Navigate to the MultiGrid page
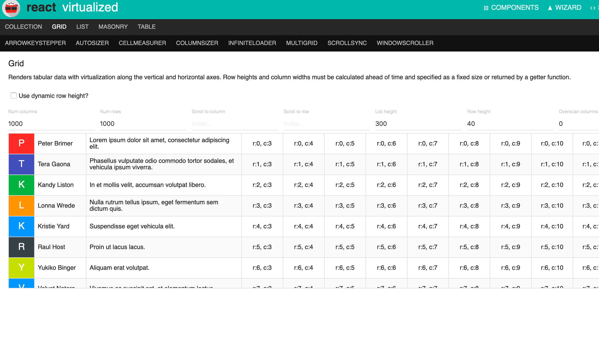599x364 pixels. pos(302,43)
